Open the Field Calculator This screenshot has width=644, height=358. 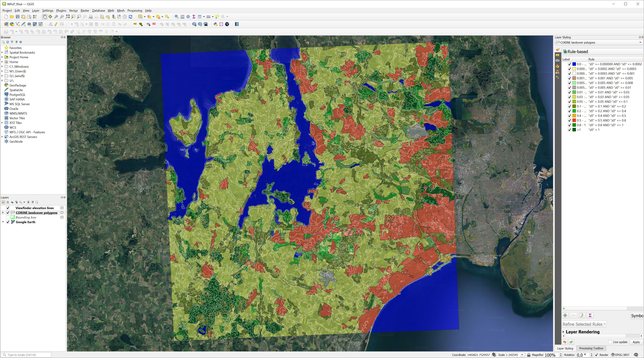pyautogui.click(x=182, y=16)
